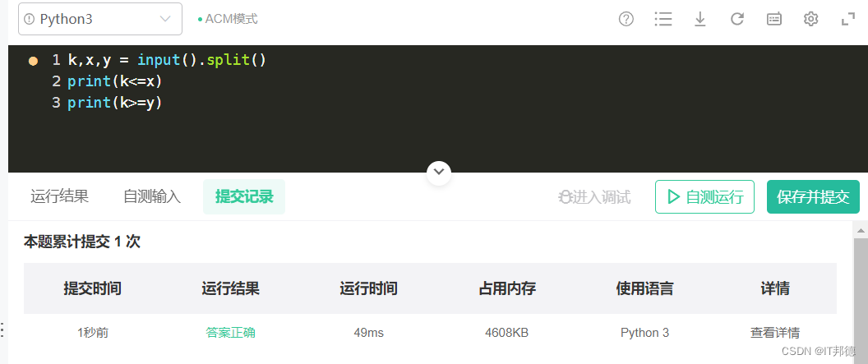Screen dimensions: 868x364
Task: Click the 保存并提交 button
Action: (x=813, y=196)
